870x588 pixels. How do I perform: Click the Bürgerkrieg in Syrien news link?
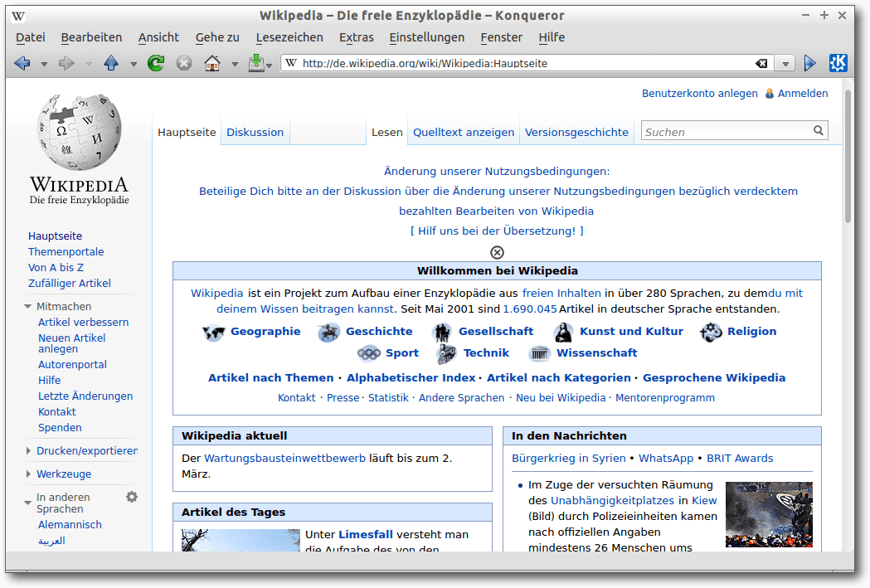pos(569,458)
